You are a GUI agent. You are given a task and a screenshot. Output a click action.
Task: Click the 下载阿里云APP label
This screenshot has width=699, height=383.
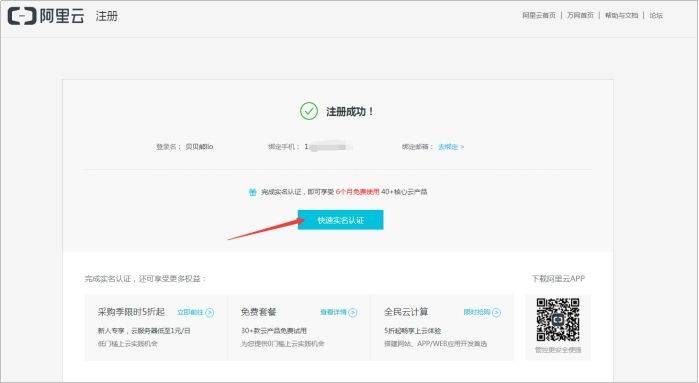tap(558, 279)
